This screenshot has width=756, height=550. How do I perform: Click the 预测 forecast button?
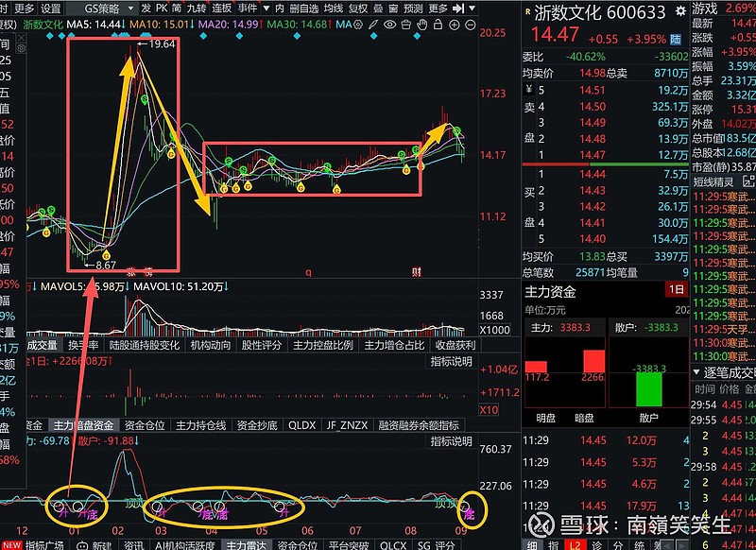413,9
